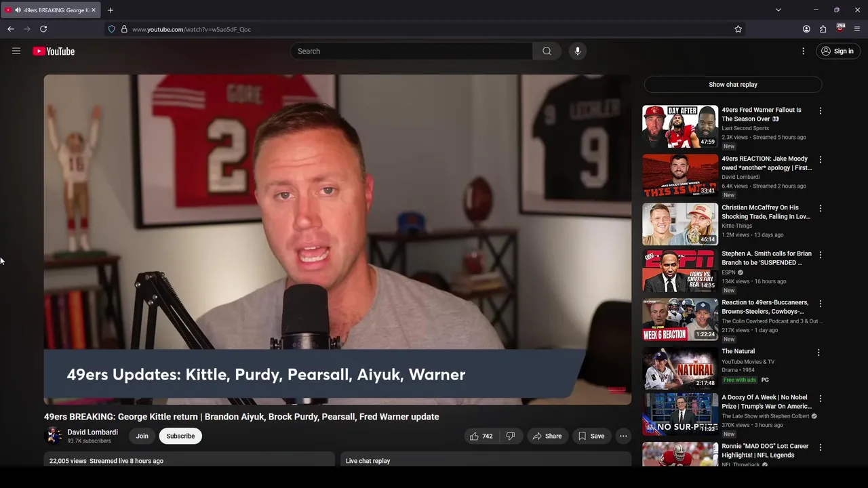868x488 pixels.
Task: Open options for Stephen A. Smith video
Action: pyautogui.click(x=820, y=255)
